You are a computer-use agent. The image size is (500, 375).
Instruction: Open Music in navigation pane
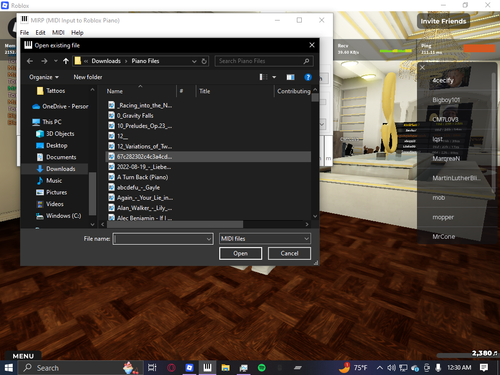pos(49,180)
